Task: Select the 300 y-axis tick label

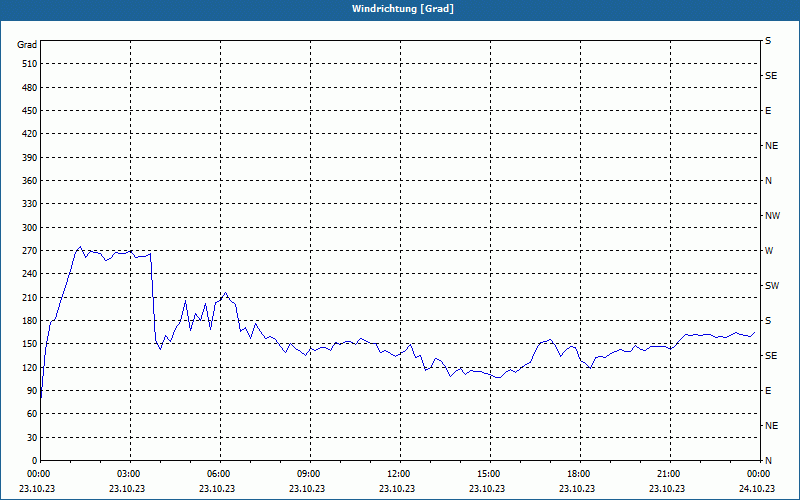Action: click(30, 228)
